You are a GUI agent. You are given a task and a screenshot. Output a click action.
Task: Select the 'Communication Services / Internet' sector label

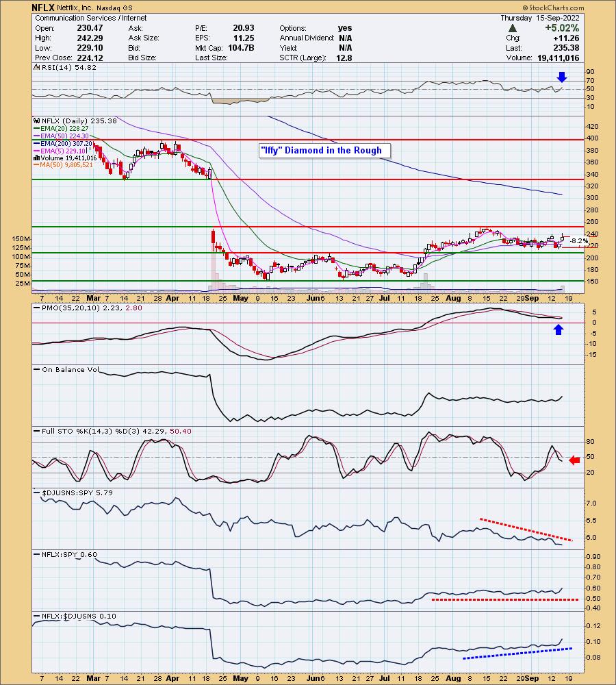(x=91, y=18)
